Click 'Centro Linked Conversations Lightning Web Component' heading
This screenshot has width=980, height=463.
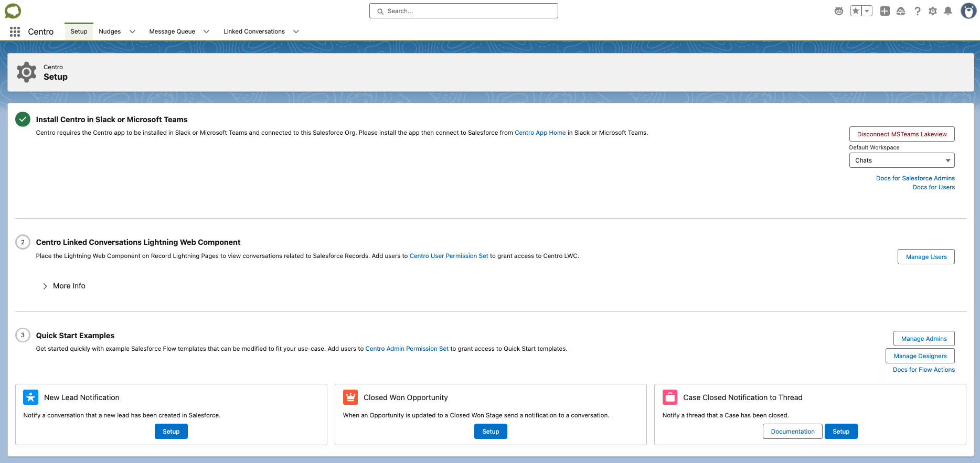[x=138, y=242]
